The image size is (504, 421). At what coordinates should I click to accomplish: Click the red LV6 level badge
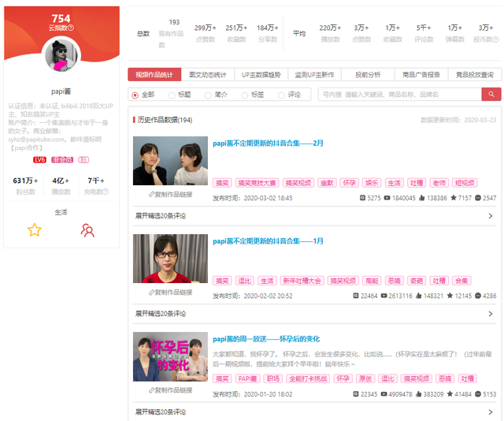pyautogui.click(x=39, y=159)
